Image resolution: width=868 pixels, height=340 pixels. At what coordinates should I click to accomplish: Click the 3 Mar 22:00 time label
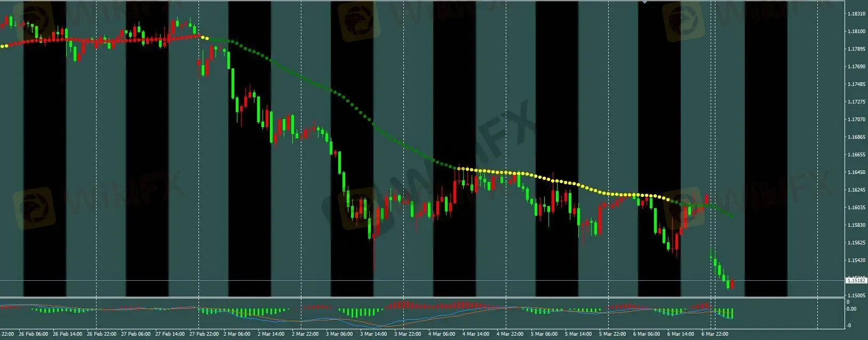click(408, 334)
